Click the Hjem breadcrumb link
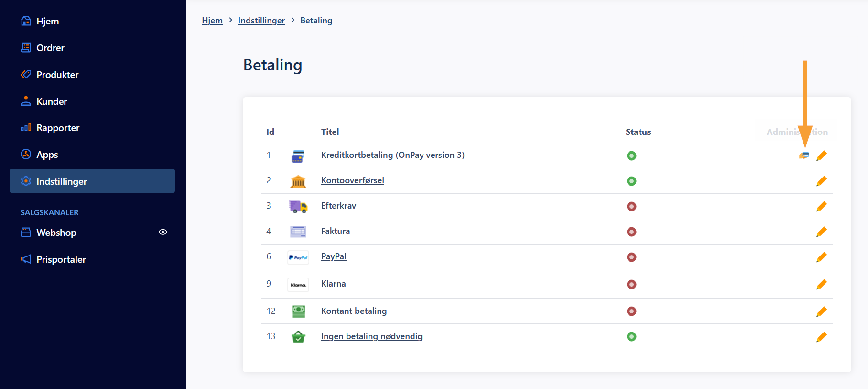The width and height of the screenshot is (868, 389). click(x=212, y=21)
